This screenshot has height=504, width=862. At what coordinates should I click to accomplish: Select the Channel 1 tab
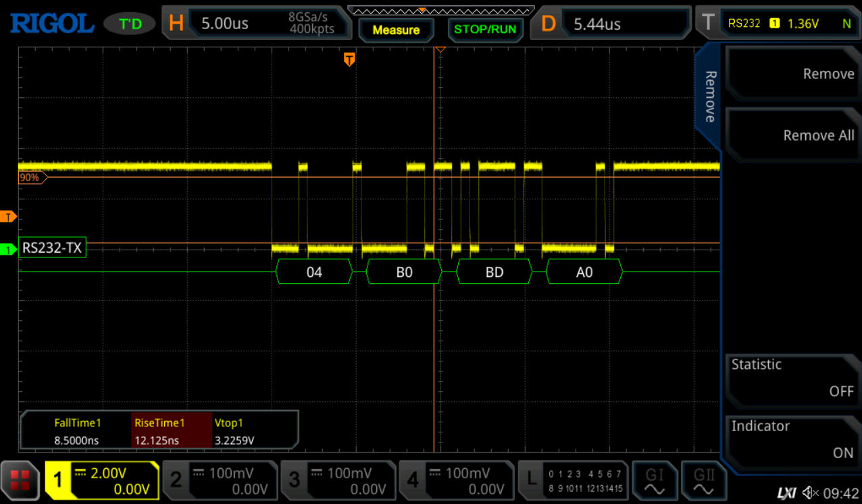click(x=101, y=480)
